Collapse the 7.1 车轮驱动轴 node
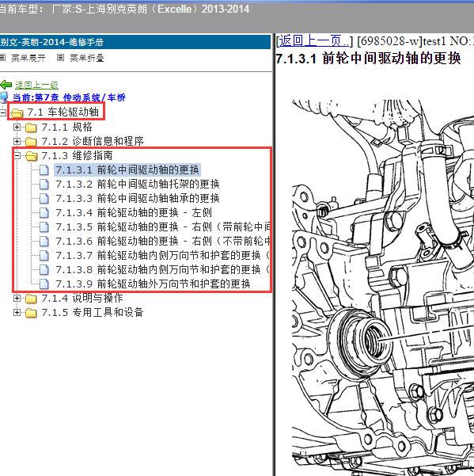The height and width of the screenshot is (476, 474). click(x=2, y=112)
